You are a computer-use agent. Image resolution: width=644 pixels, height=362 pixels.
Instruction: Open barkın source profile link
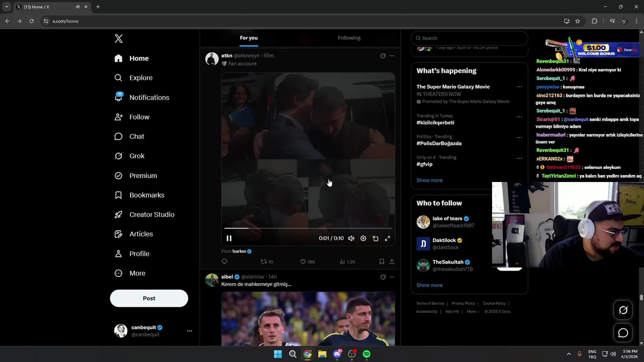[242, 251]
